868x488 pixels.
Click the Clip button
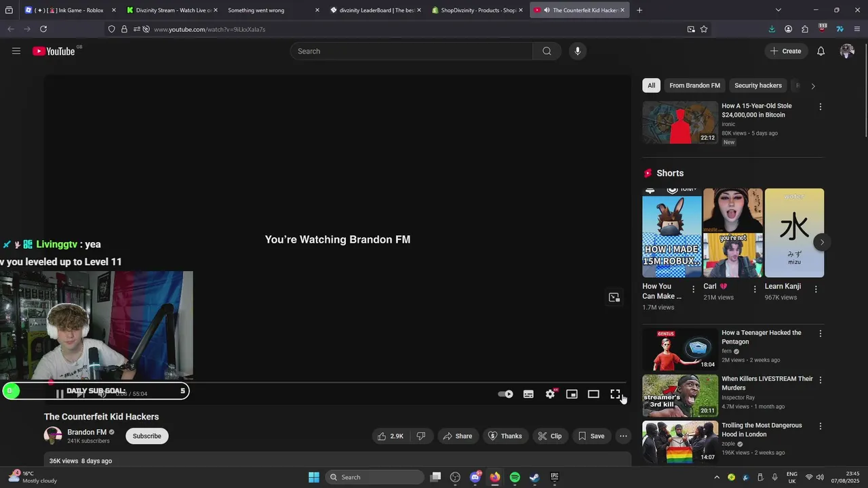coord(550,436)
